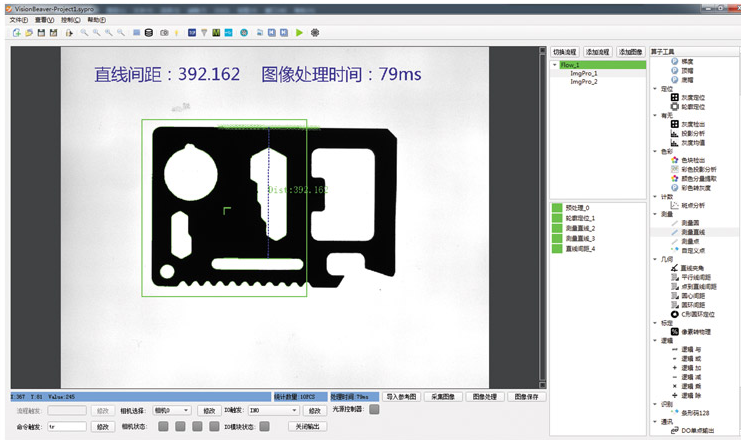Open the 文件 menu
This screenshot has height=440, width=741.
[x=18, y=19]
